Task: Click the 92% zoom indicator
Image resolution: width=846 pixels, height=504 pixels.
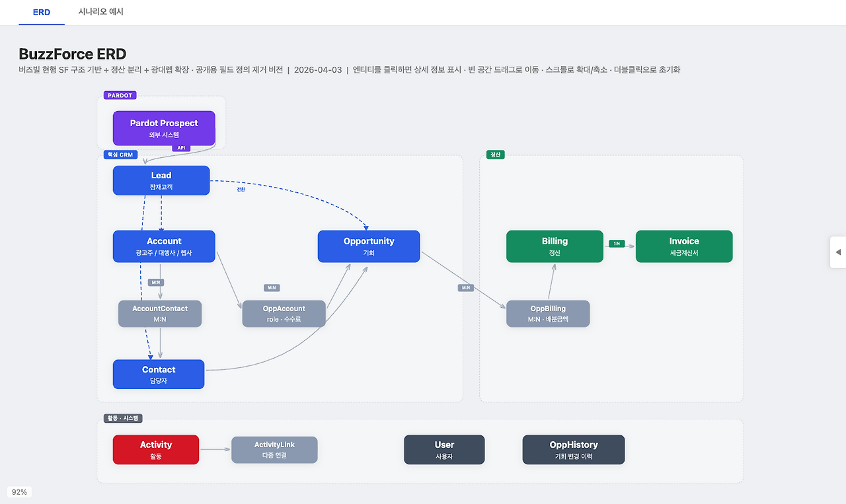Action: (20, 492)
